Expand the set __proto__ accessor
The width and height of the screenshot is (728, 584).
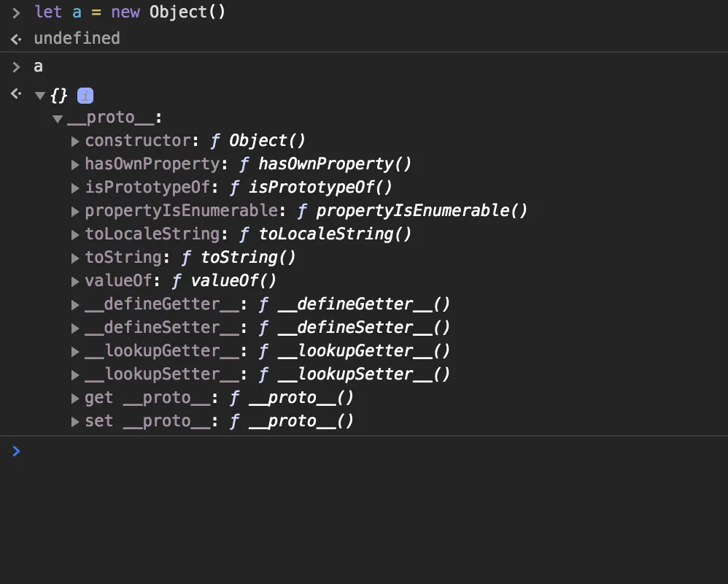76,422
